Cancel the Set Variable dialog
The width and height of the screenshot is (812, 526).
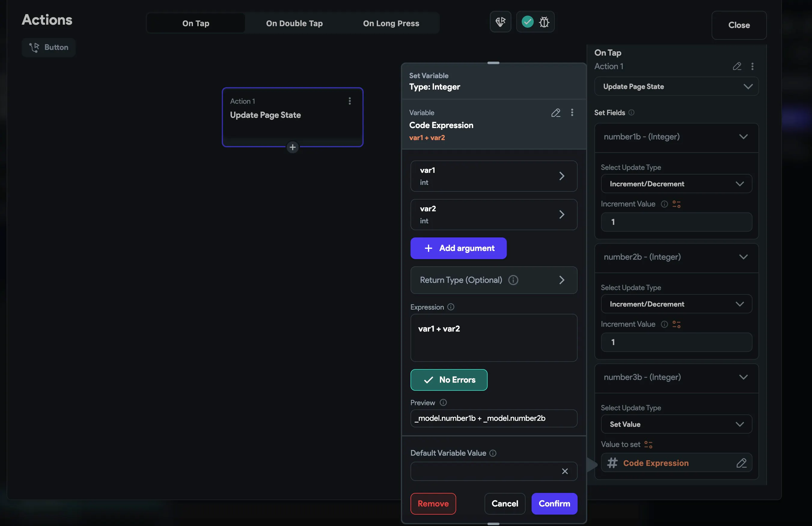(x=505, y=503)
